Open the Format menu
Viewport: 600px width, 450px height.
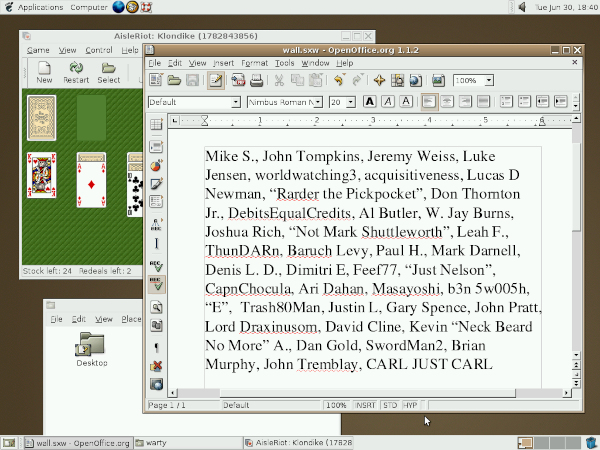pyautogui.click(x=254, y=63)
